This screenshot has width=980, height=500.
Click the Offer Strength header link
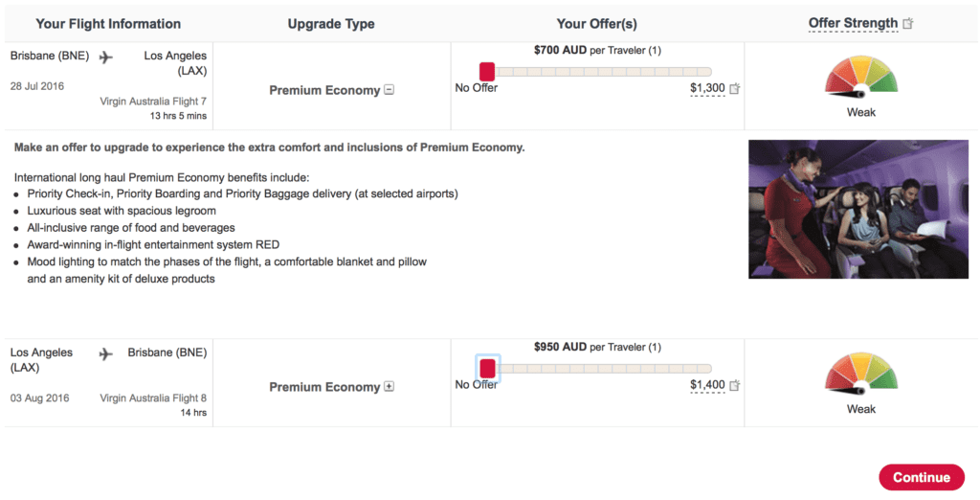(x=853, y=23)
